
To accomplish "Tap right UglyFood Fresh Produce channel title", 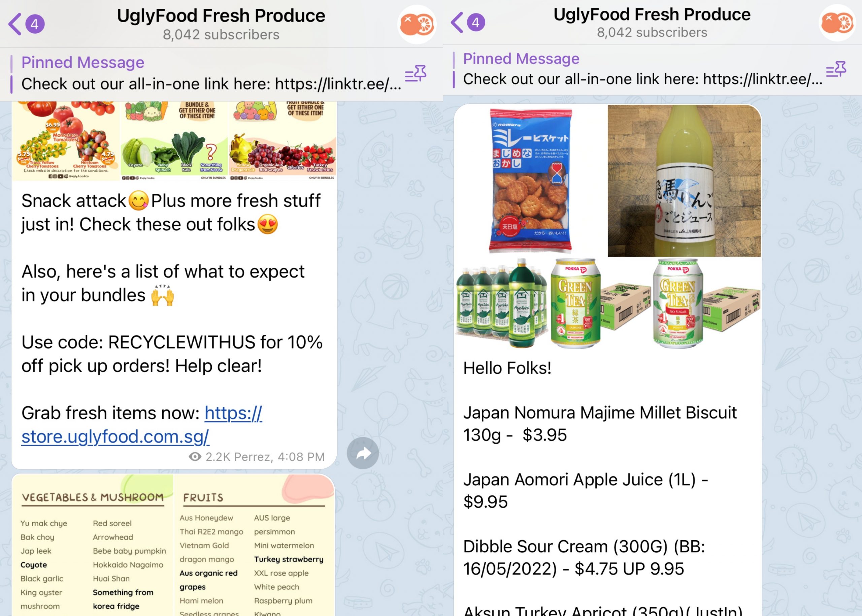I will click(652, 14).
